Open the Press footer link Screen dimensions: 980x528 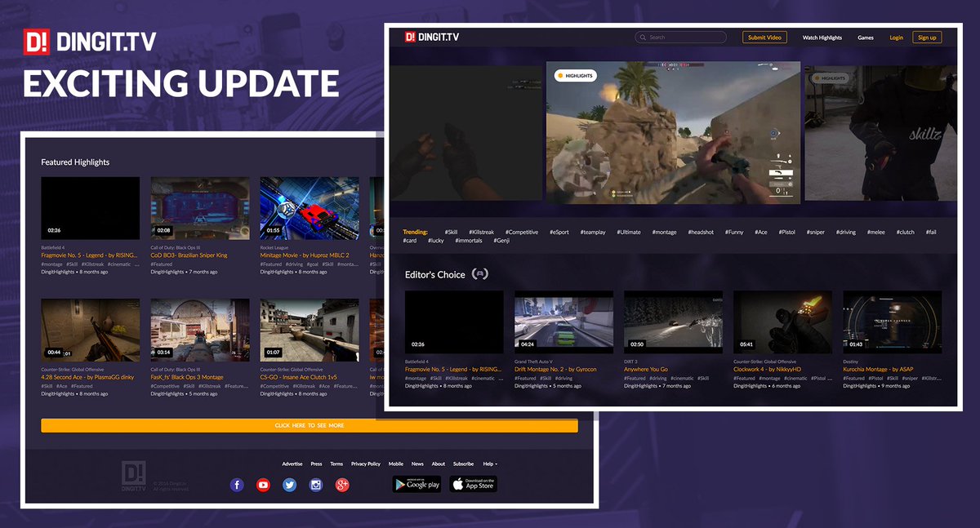click(x=317, y=464)
